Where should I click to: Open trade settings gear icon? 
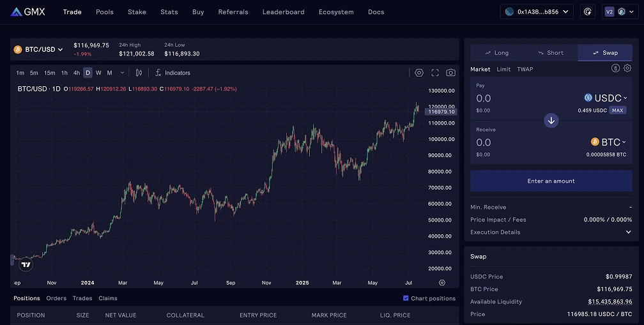click(x=627, y=68)
